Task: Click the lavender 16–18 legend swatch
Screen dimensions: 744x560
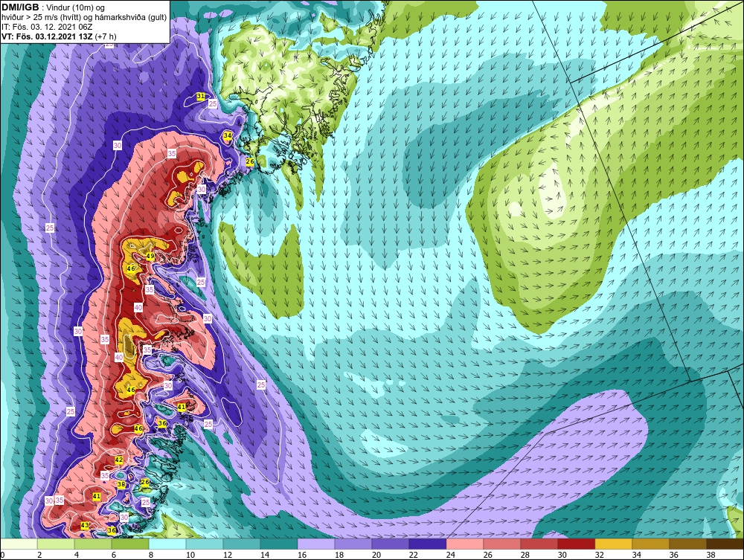Action: (316, 544)
